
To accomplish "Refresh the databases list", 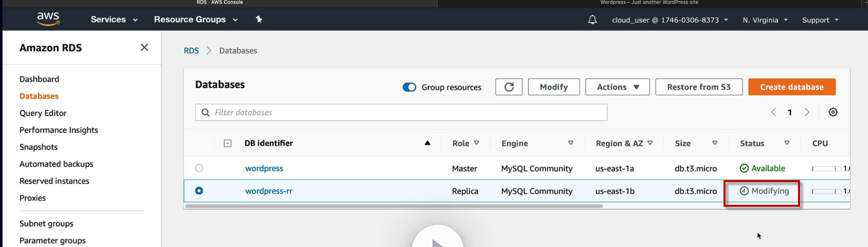I will (x=509, y=87).
